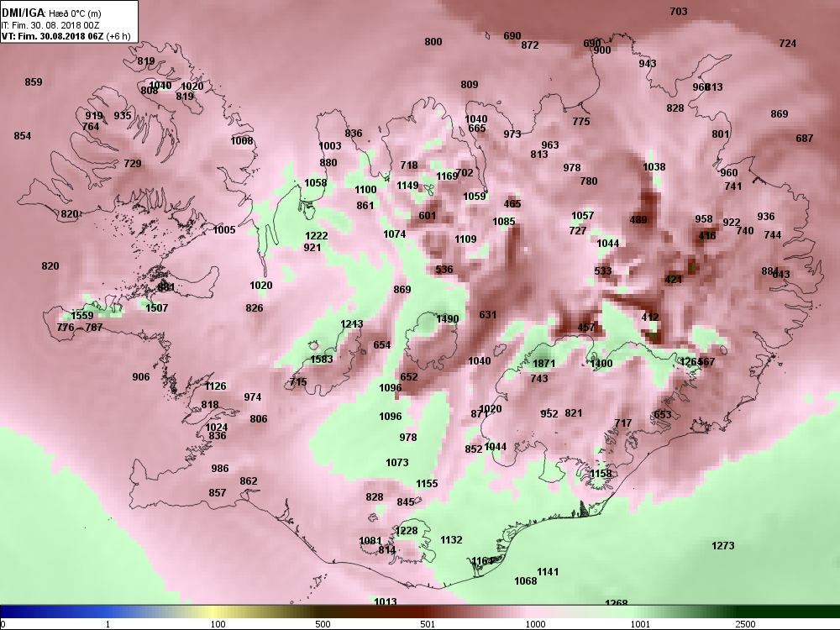Viewport: 840px width, 630px height.
Task: Click the dark green color scale segment
Action: point(788,612)
